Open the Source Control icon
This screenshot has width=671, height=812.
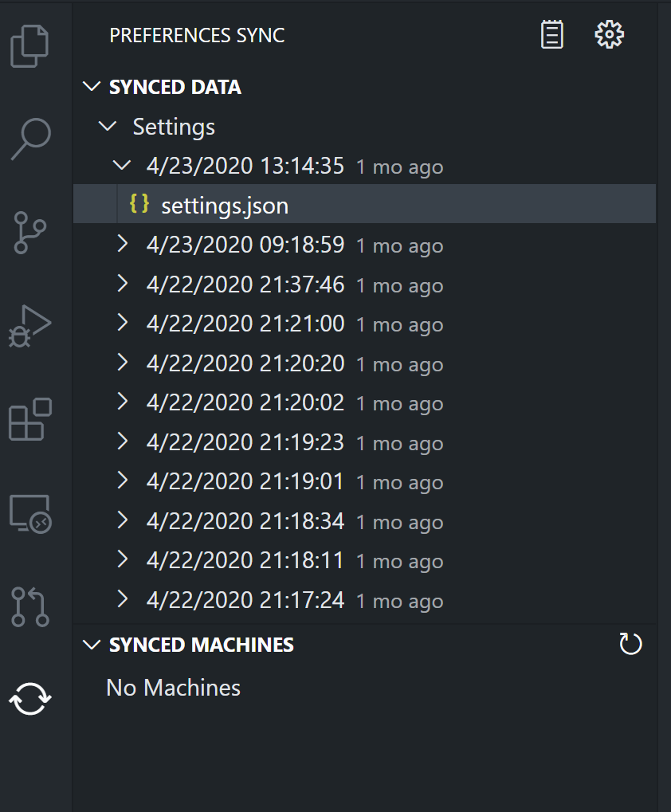coord(29,233)
